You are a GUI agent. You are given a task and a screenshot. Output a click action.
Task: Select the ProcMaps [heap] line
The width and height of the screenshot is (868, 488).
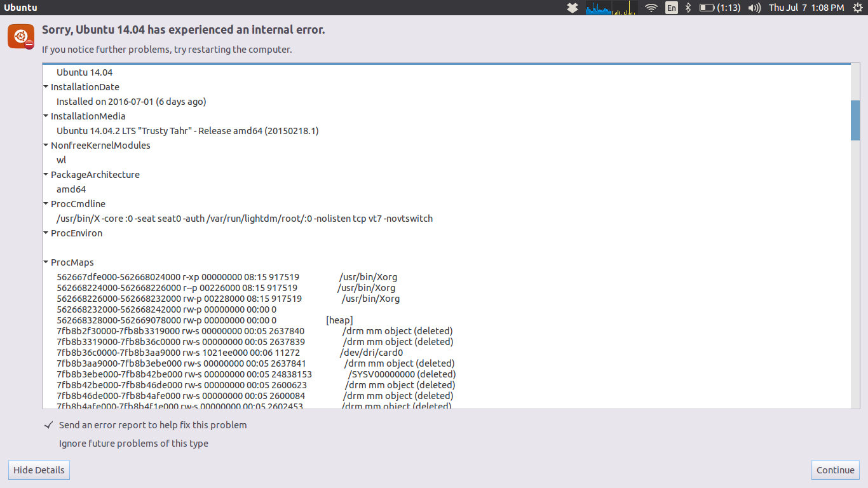pos(205,320)
